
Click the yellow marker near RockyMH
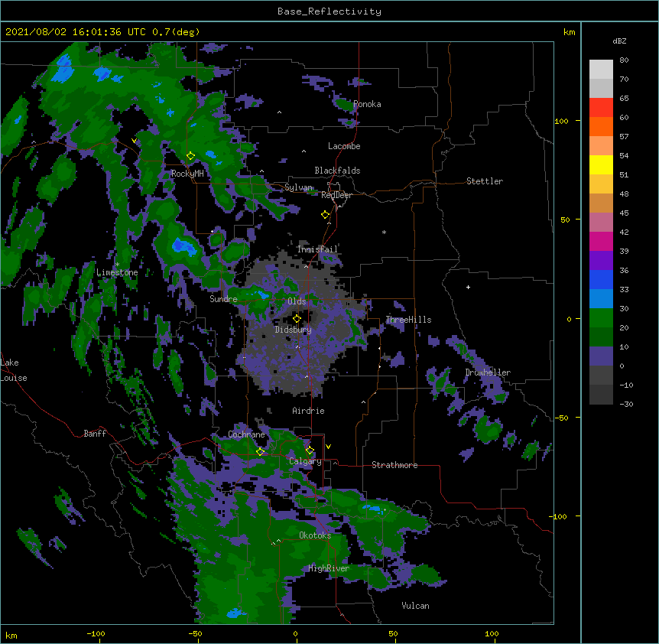(190, 156)
